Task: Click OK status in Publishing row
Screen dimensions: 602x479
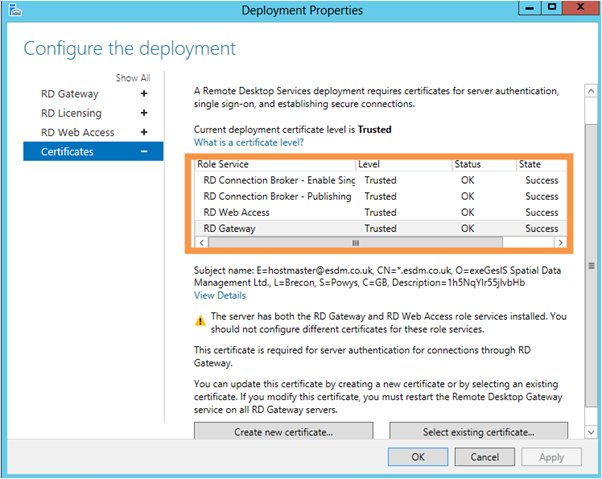Action: pyautogui.click(x=468, y=196)
